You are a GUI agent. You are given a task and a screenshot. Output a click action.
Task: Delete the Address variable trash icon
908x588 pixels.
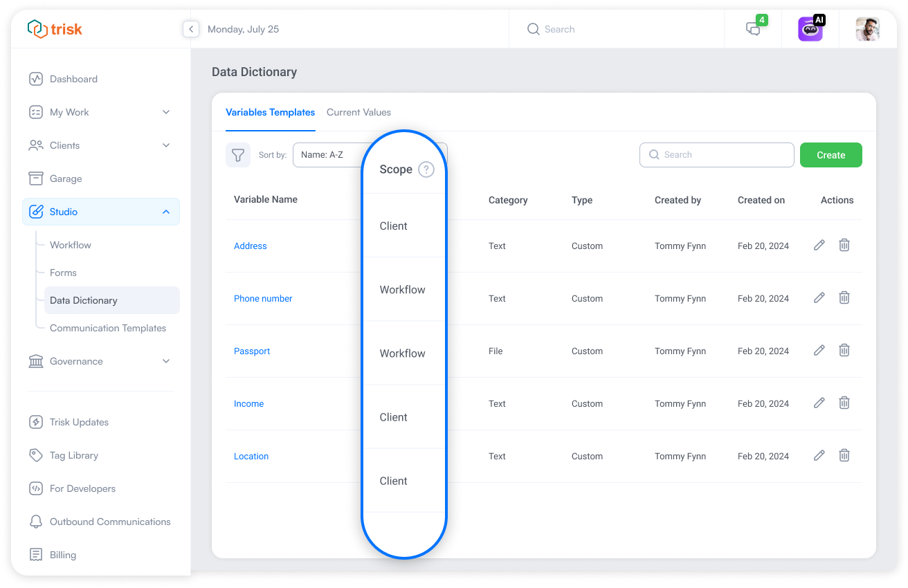[x=844, y=245]
